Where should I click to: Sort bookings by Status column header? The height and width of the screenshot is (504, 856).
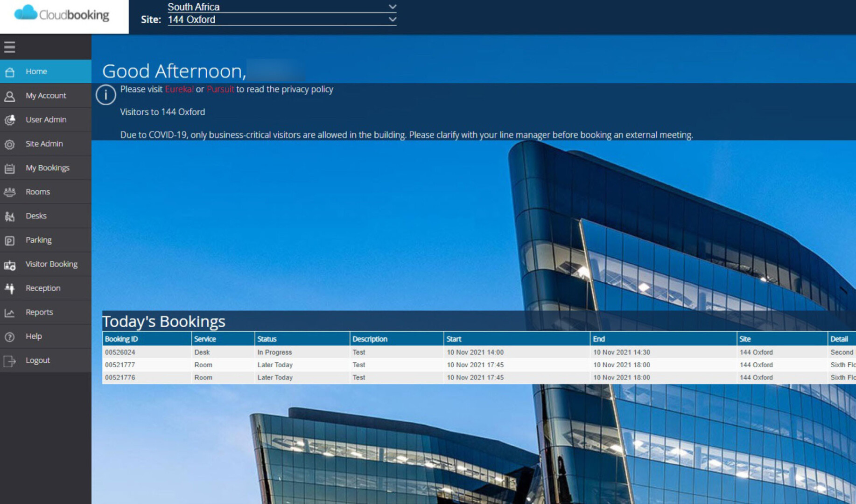click(x=267, y=339)
